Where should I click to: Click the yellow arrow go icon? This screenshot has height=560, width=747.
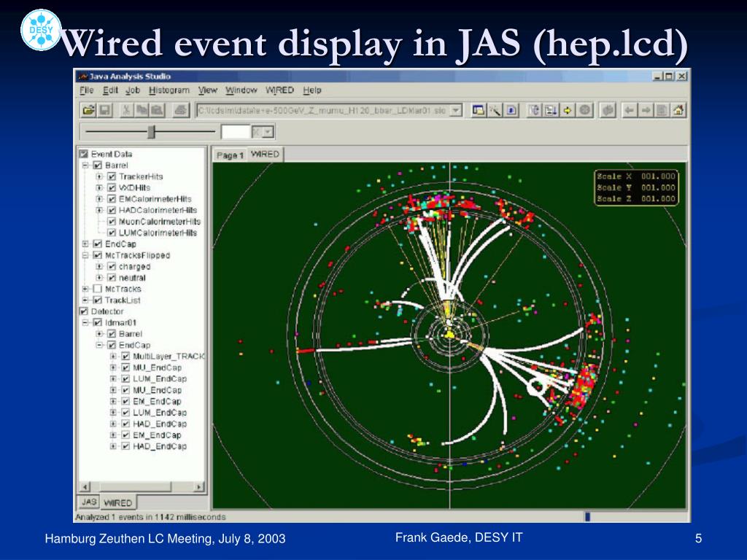click(568, 111)
